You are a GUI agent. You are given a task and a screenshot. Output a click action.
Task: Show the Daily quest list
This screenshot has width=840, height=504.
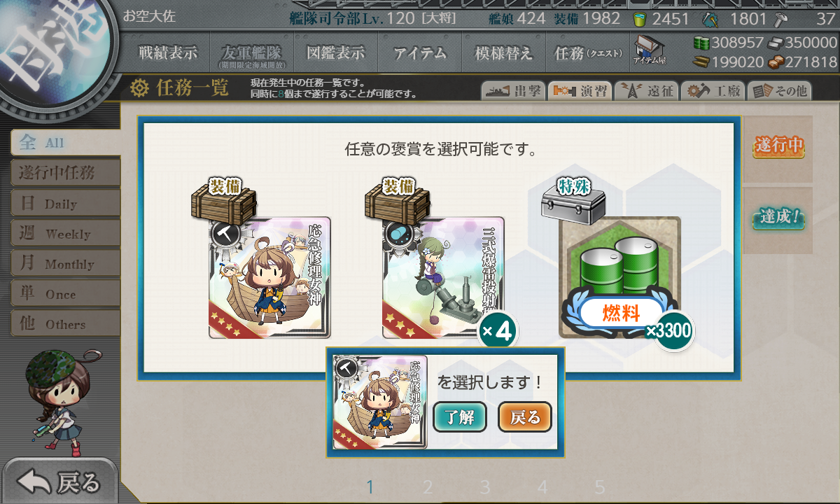pyautogui.click(x=66, y=203)
